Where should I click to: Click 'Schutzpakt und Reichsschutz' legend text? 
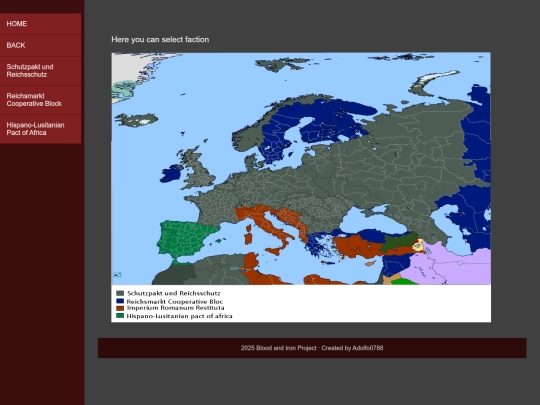(x=174, y=293)
